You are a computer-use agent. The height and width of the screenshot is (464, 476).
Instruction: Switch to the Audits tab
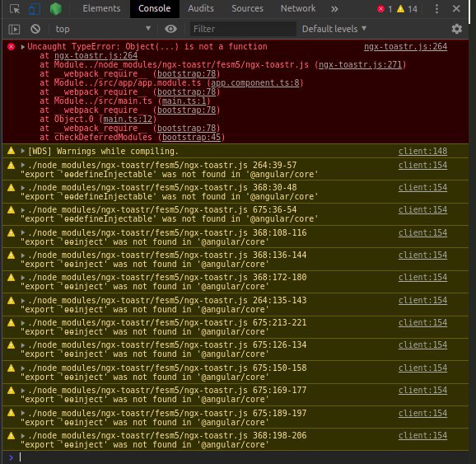[x=201, y=8]
